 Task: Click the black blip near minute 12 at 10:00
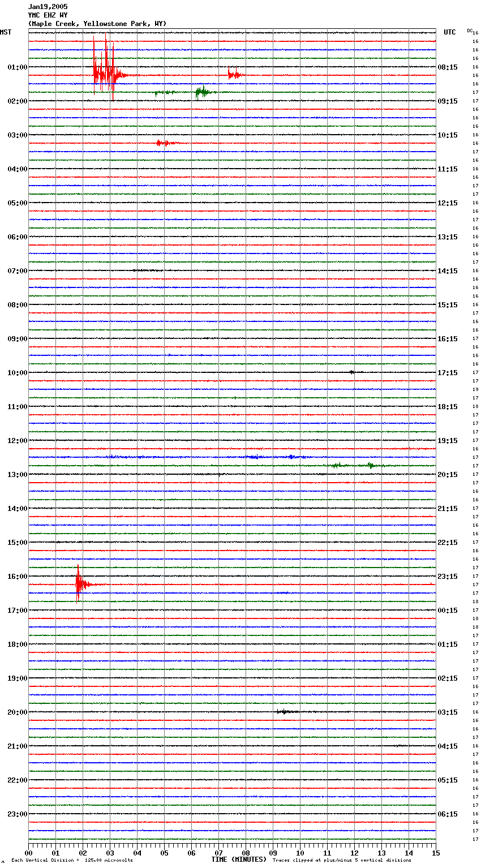352,372
